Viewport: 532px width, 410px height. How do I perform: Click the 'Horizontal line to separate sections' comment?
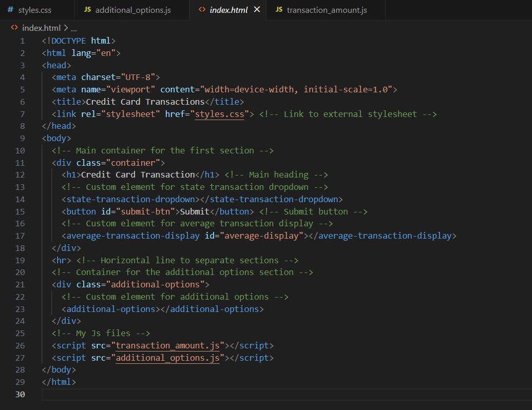187,261
